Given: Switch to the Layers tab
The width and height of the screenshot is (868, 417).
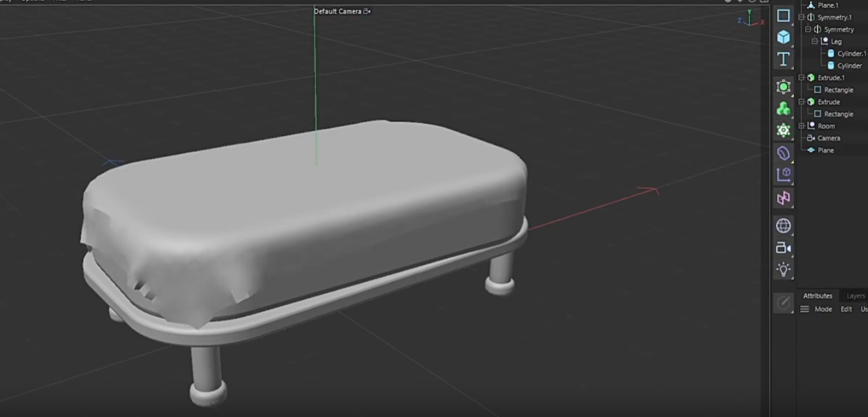Looking at the screenshot, I should coord(855,296).
